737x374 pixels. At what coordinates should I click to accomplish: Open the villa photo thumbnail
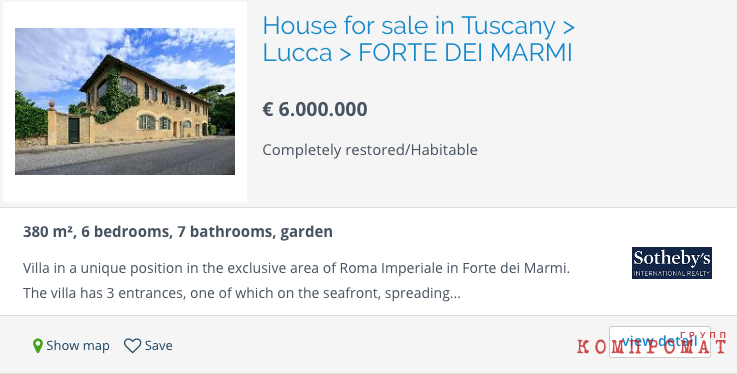tap(125, 101)
